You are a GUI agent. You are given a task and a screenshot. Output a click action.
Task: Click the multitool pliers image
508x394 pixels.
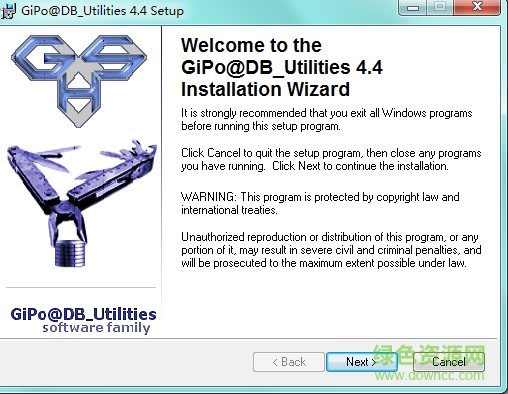(82, 203)
